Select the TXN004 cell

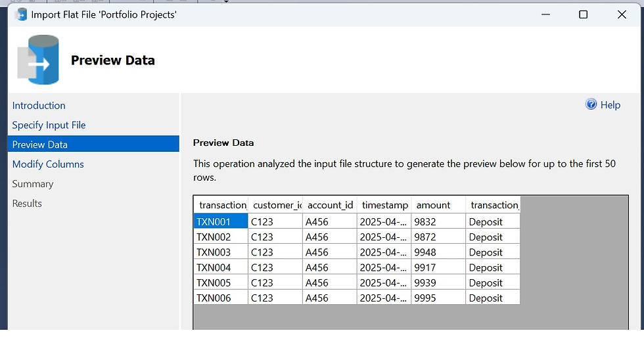coord(221,267)
